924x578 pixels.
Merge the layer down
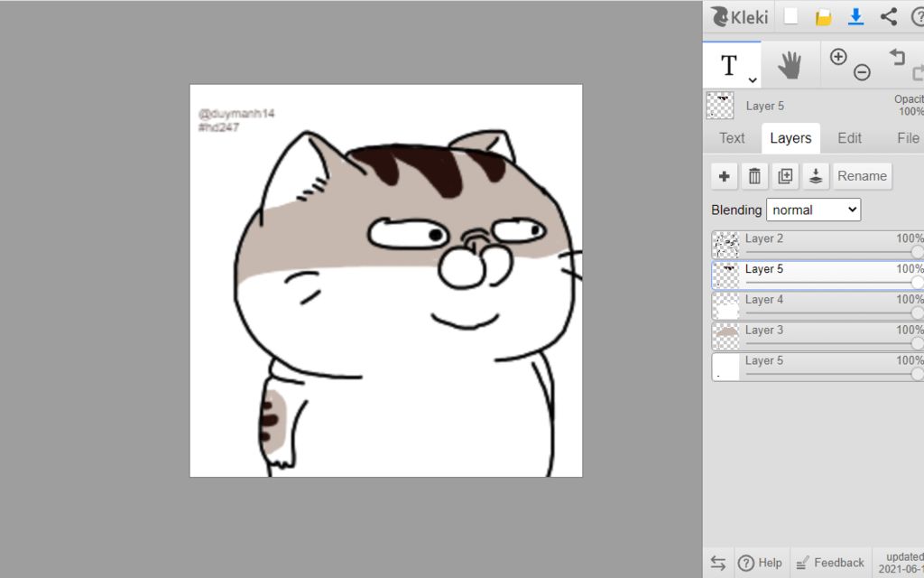tap(816, 176)
